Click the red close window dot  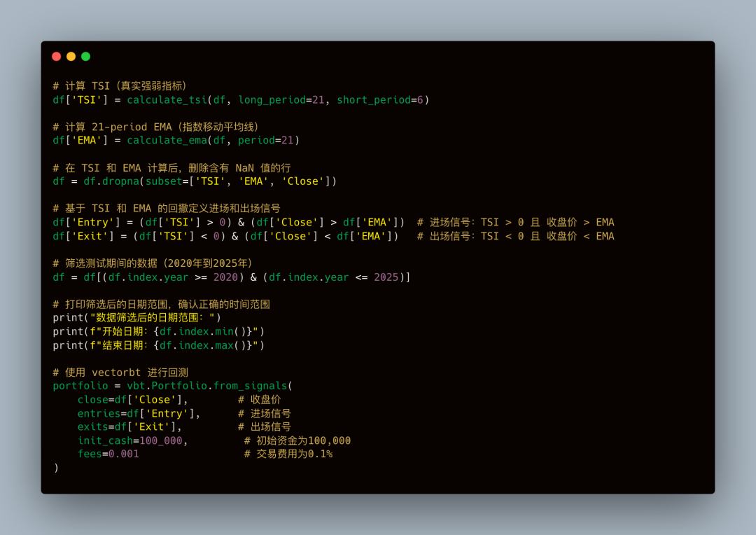tap(57, 57)
